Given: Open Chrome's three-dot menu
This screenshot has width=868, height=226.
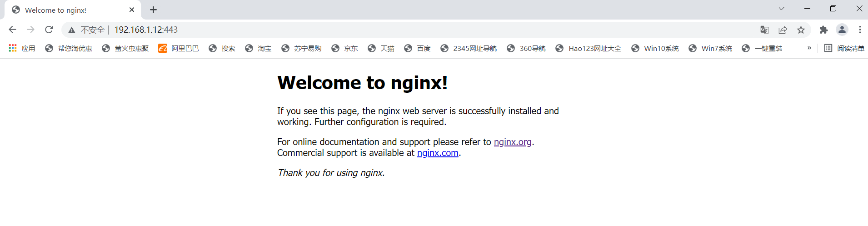Looking at the screenshot, I should click(860, 30).
